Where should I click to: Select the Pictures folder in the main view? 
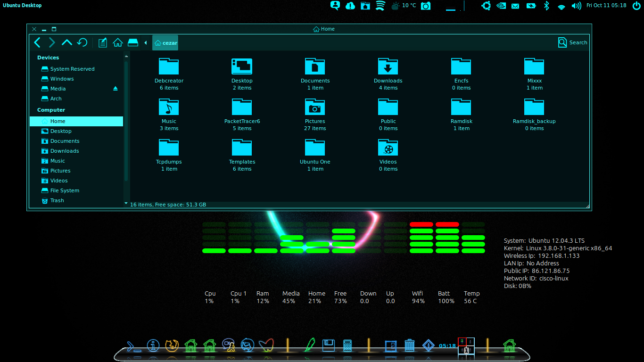(x=315, y=115)
